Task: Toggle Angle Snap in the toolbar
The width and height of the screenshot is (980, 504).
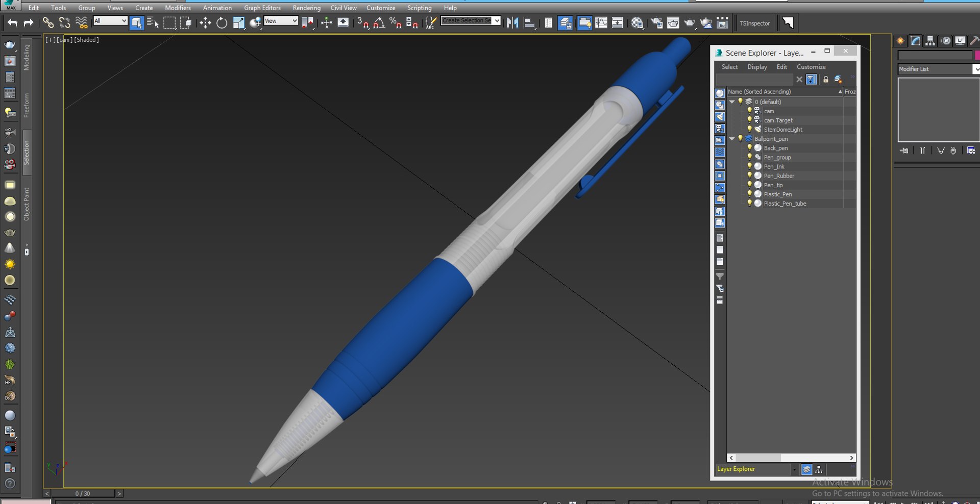Action: point(379,23)
